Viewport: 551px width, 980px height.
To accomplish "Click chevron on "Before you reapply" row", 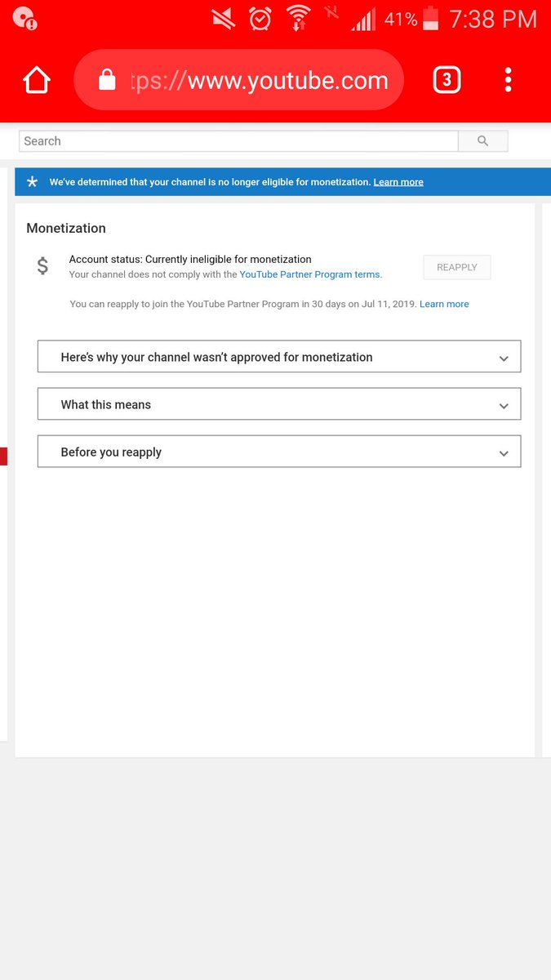I will pyautogui.click(x=504, y=453).
